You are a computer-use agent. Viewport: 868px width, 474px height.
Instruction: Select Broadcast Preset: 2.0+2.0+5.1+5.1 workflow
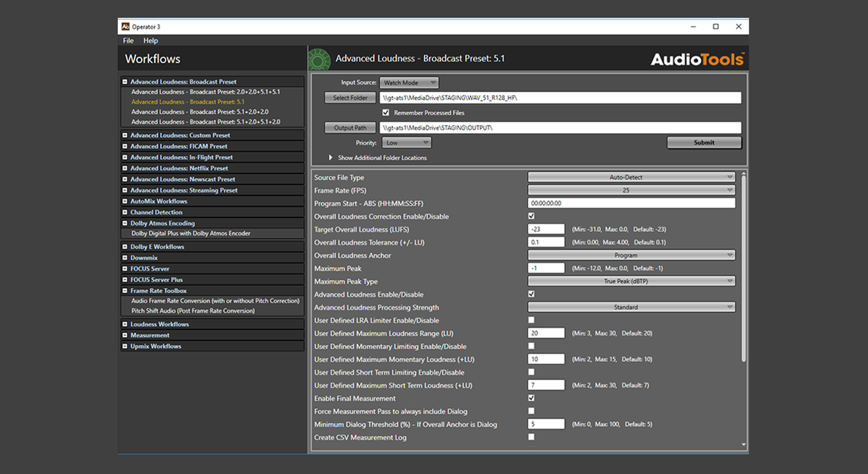pos(205,92)
